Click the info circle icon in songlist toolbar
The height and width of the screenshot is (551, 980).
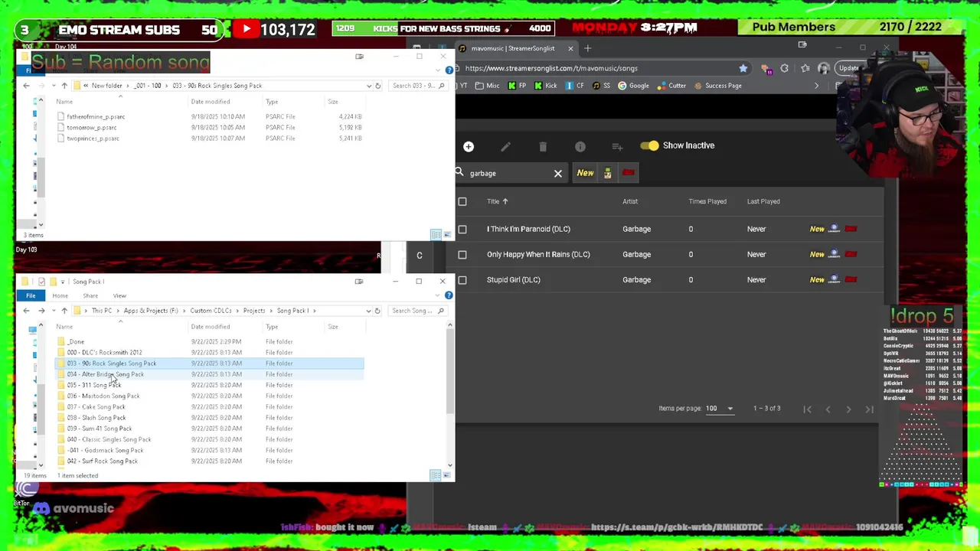click(x=580, y=146)
